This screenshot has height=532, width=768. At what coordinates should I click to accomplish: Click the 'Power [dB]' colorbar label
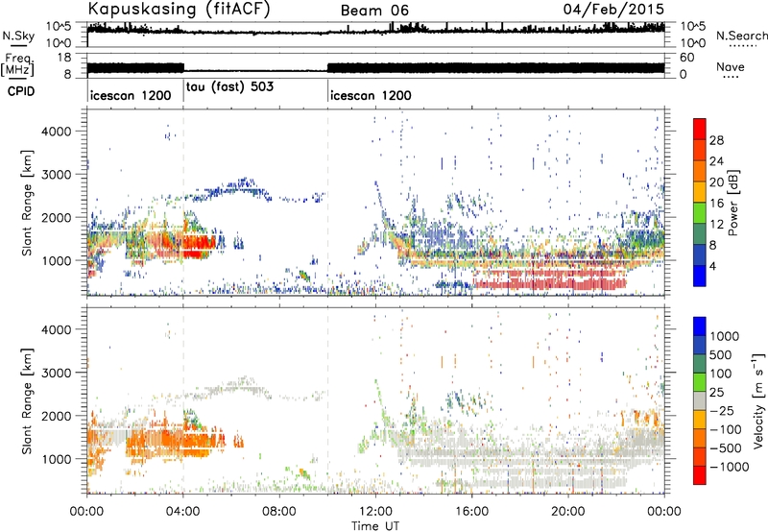pos(732,203)
